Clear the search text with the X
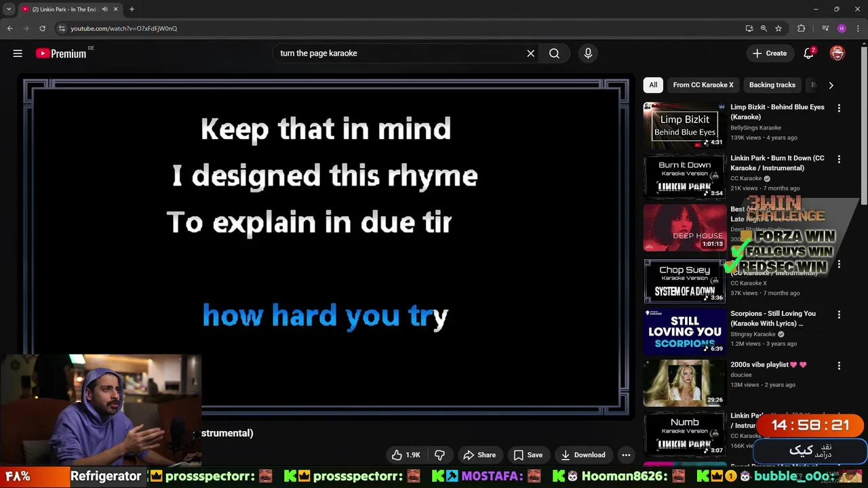 coord(531,54)
